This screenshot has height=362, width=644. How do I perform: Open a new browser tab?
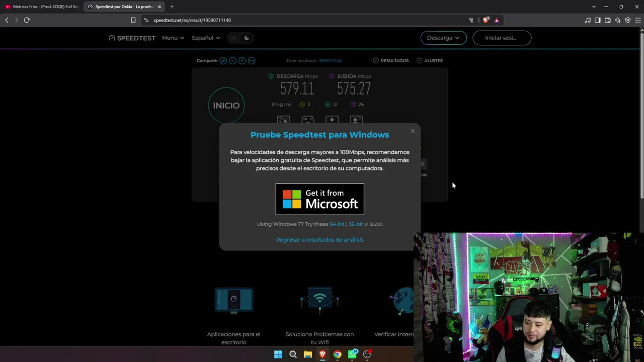pyautogui.click(x=172, y=7)
